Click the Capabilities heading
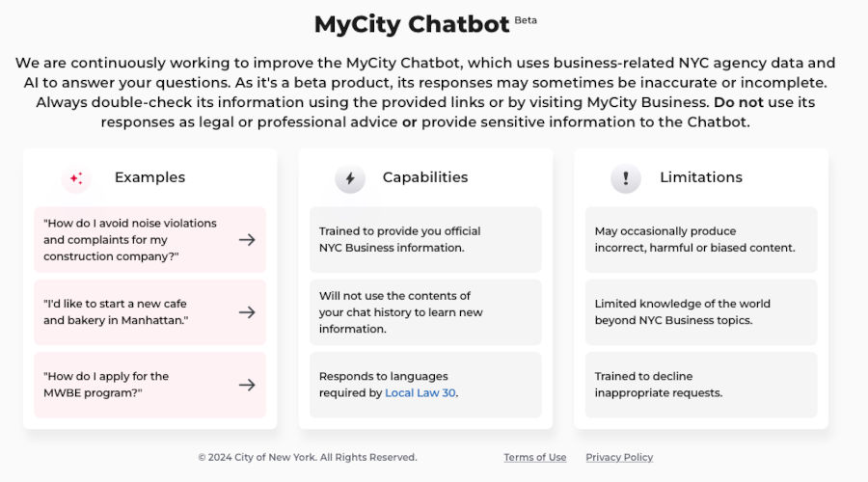This screenshot has height=482, width=868. point(425,177)
